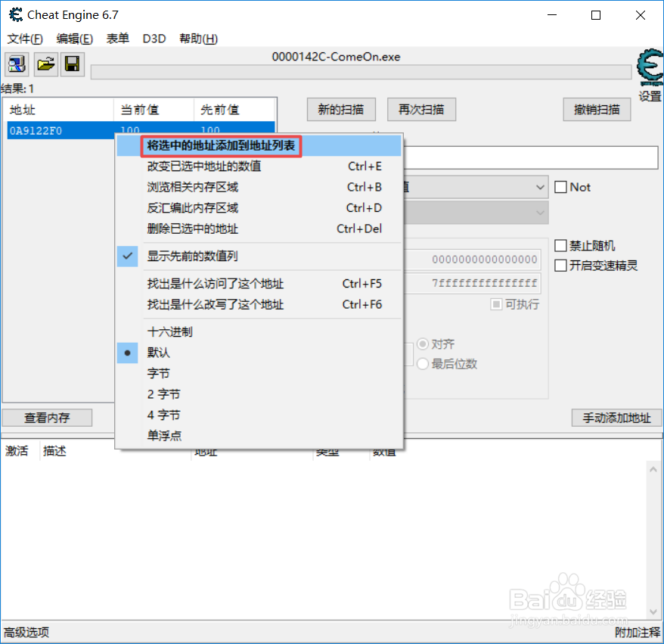Choose 找出是什么改写了这个地址 menu item

(259, 305)
